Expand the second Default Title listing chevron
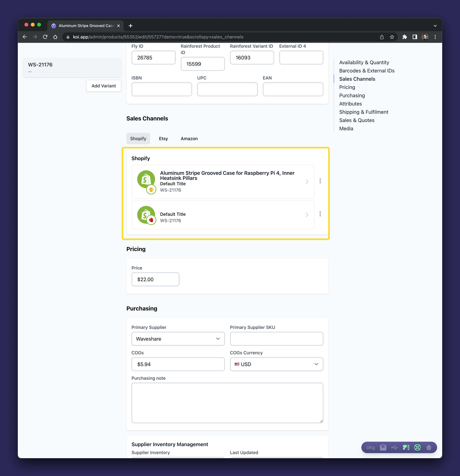This screenshot has height=476, width=460. point(307,215)
